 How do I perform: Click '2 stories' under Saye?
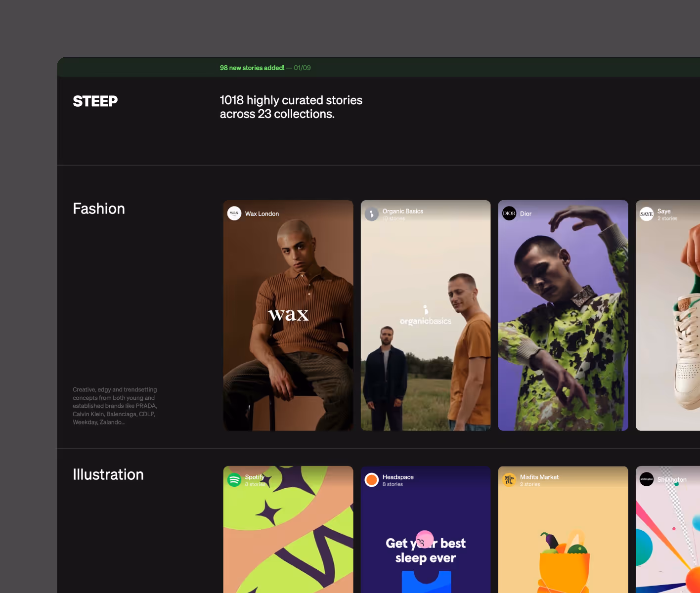(x=667, y=218)
